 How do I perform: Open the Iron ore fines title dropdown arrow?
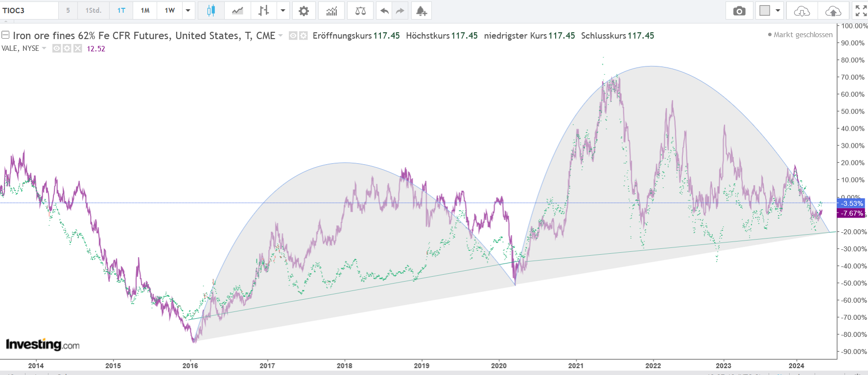(x=281, y=36)
